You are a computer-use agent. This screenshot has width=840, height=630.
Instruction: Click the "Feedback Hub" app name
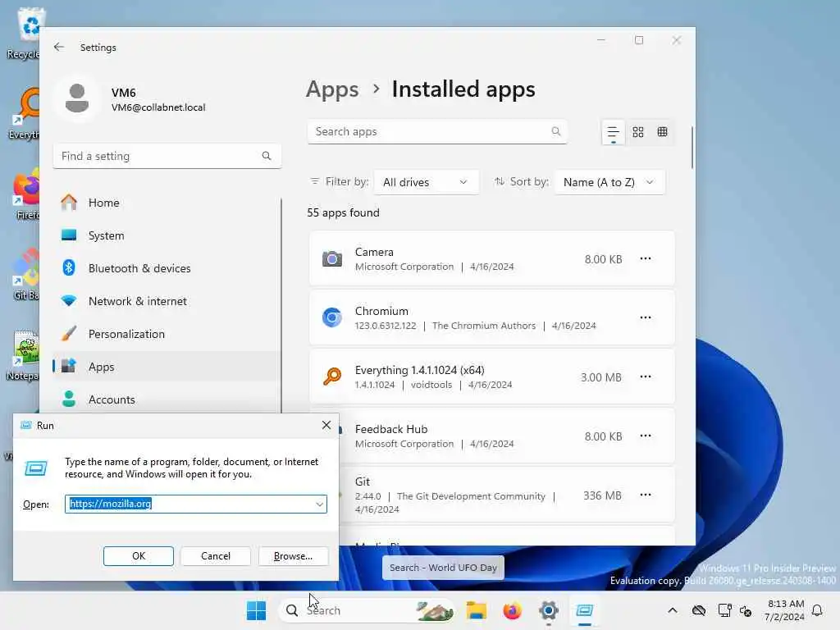(x=390, y=429)
